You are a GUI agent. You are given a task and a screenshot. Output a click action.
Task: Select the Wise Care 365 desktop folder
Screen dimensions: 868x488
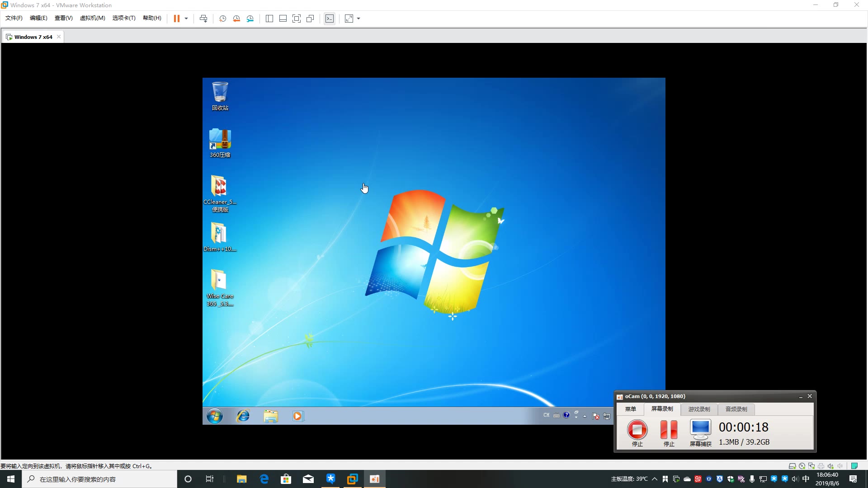point(220,287)
